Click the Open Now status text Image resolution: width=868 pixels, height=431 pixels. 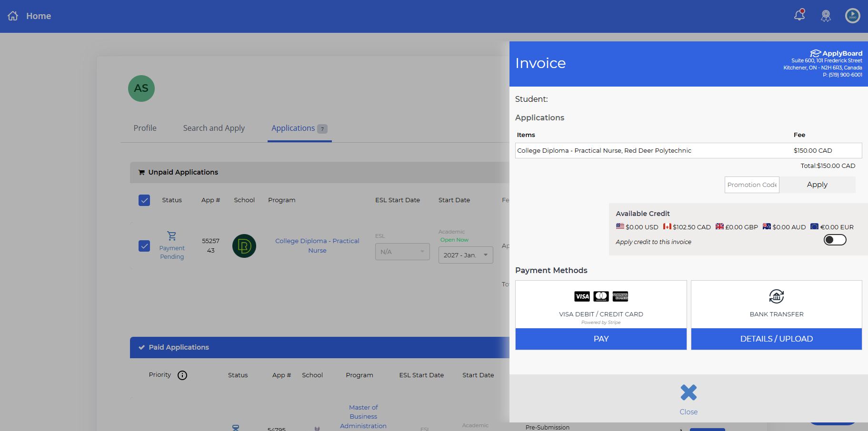[454, 240]
